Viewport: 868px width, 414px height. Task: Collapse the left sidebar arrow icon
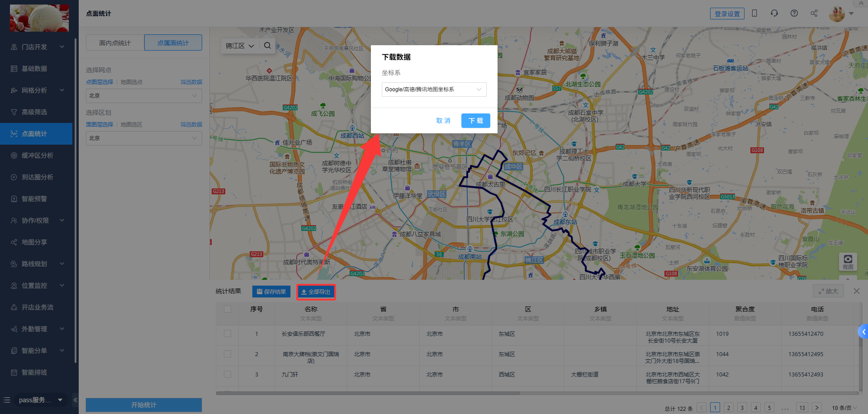tap(76, 400)
